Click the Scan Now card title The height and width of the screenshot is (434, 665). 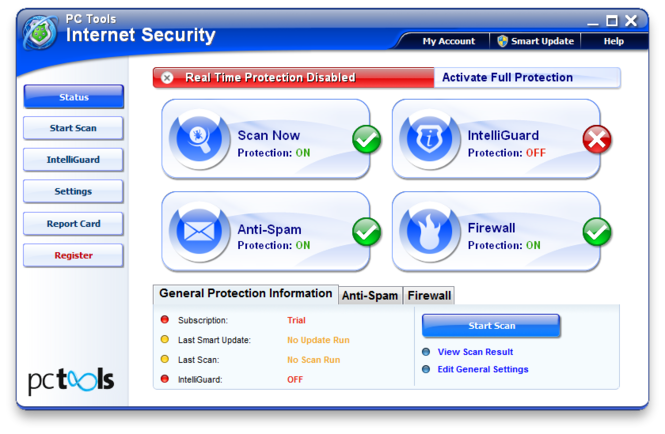pos(268,135)
